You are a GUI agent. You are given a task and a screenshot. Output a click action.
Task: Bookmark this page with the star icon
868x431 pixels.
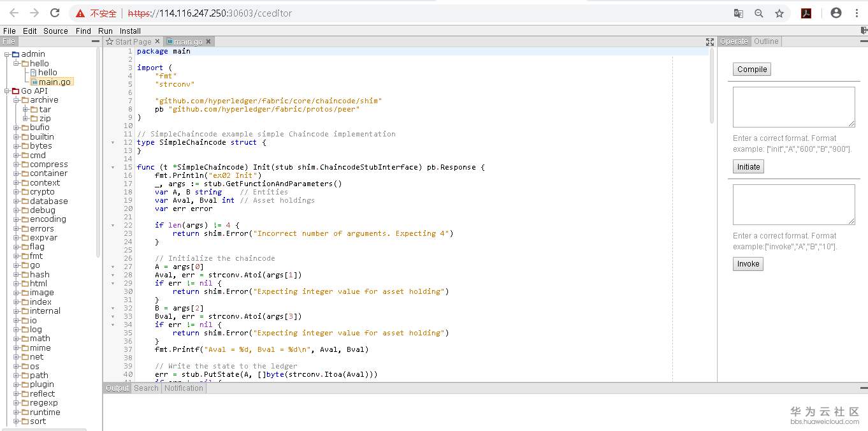779,13
